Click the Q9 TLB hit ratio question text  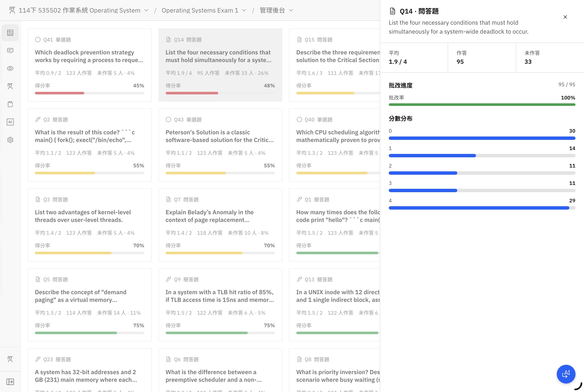(x=220, y=296)
